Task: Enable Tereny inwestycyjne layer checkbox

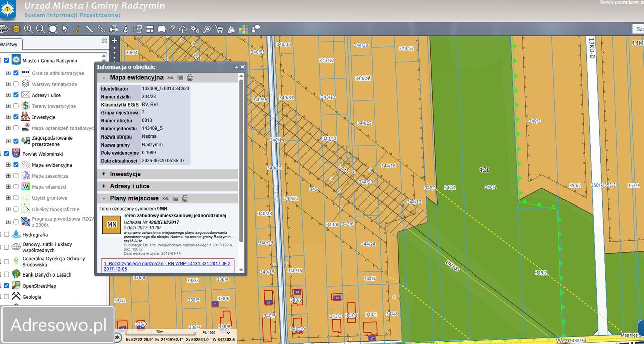Action: tap(16, 106)
